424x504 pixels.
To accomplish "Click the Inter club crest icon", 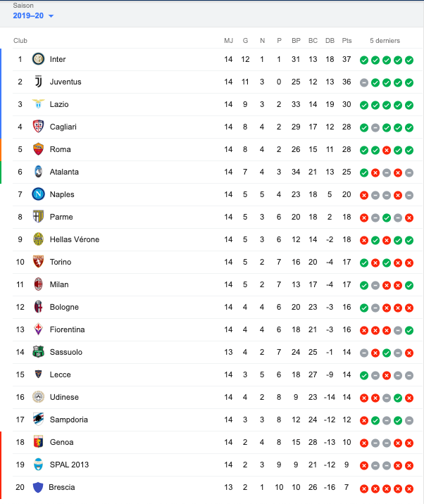I will tap(39, 59).
